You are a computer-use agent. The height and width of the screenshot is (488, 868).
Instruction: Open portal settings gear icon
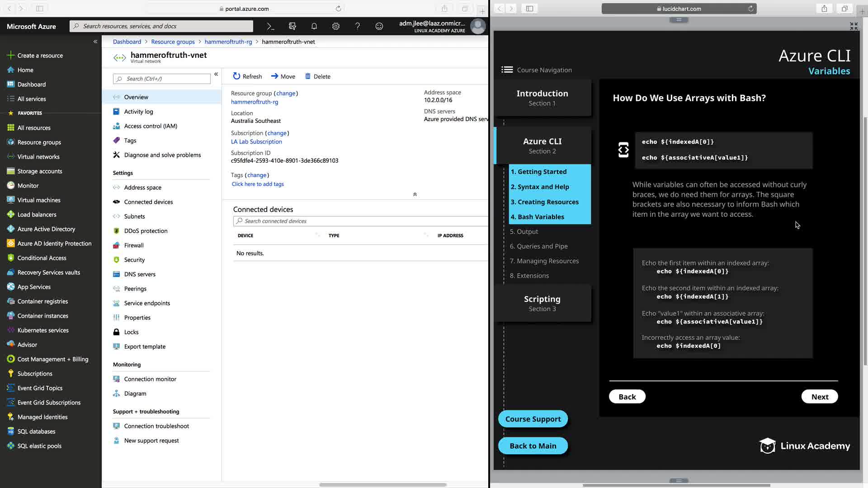pyautogui.click(x=335, y=26)
